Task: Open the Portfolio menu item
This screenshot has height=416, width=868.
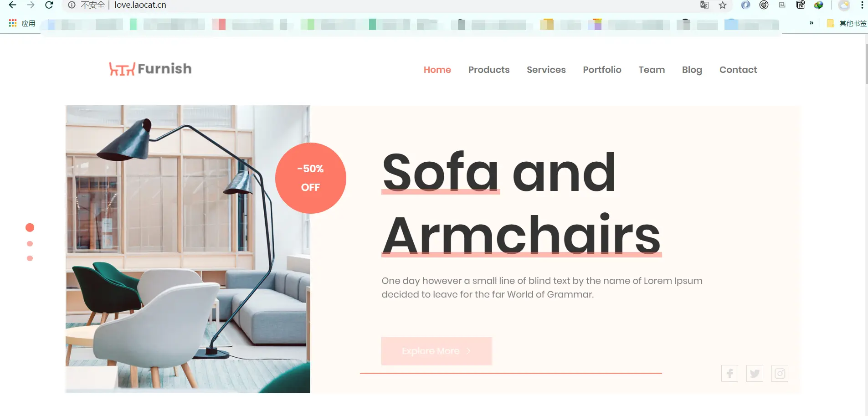Action: pos(602,70)
